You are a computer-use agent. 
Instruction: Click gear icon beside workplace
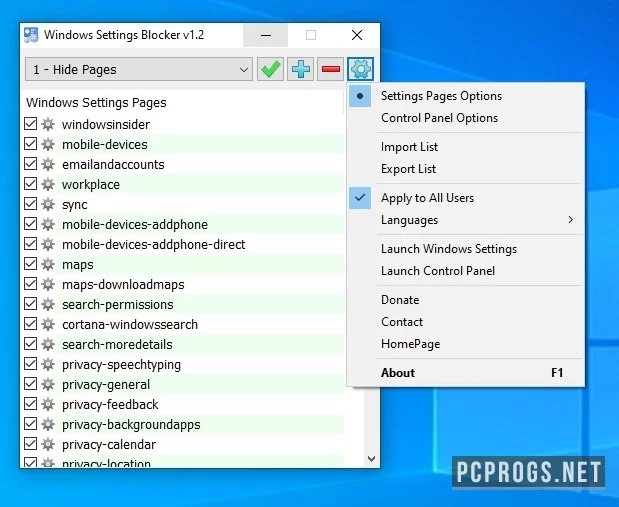point(48,184)
